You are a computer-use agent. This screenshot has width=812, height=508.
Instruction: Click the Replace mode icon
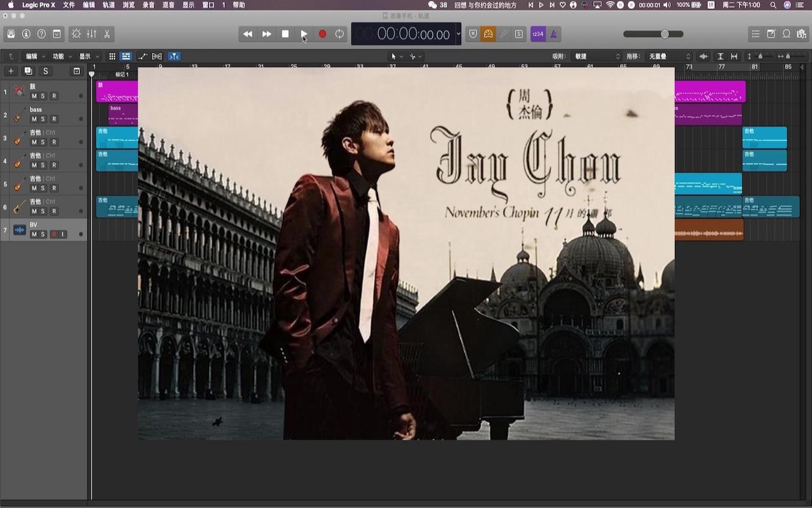tap(473, 34)
